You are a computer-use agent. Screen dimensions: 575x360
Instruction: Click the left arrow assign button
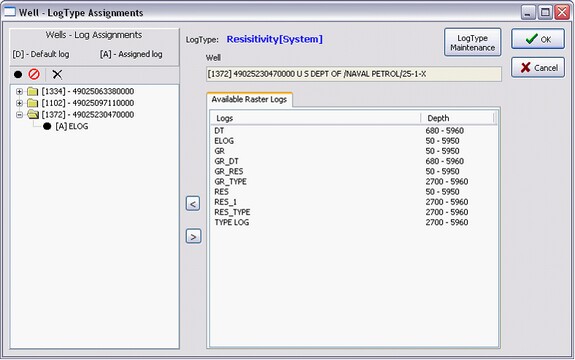(x=193, y=203)
